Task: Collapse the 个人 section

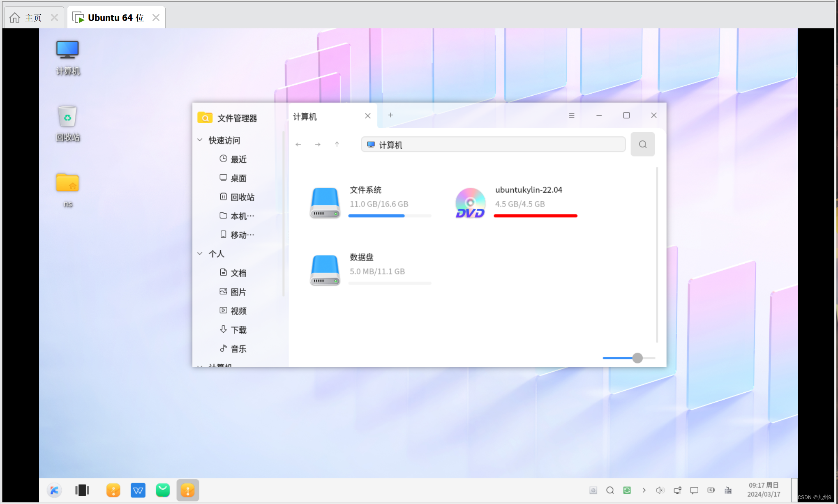Action: [x=200, y=254]
